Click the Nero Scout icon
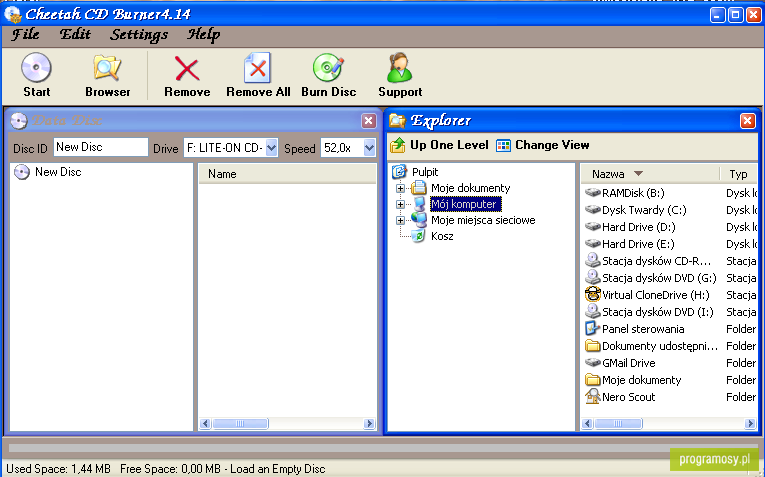Viewport: 765px width, 477px height. pyautogui.click(x=592, y=397)
